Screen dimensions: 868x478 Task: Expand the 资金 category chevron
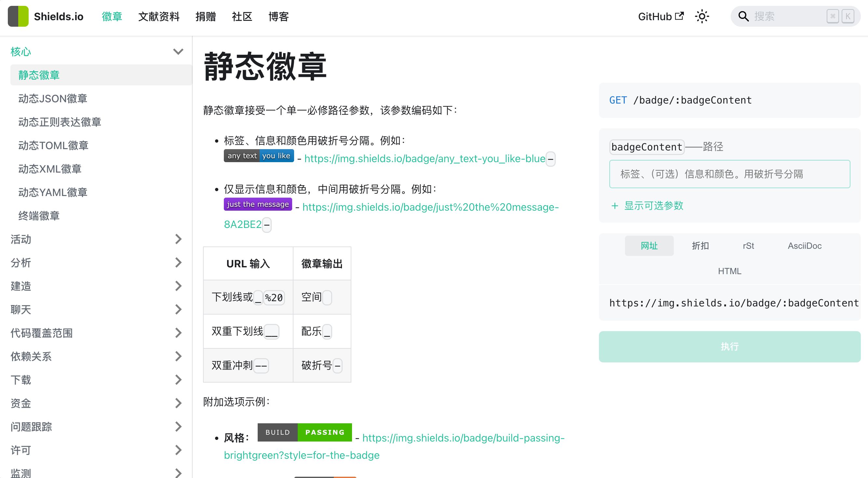(x=178, y=403)
